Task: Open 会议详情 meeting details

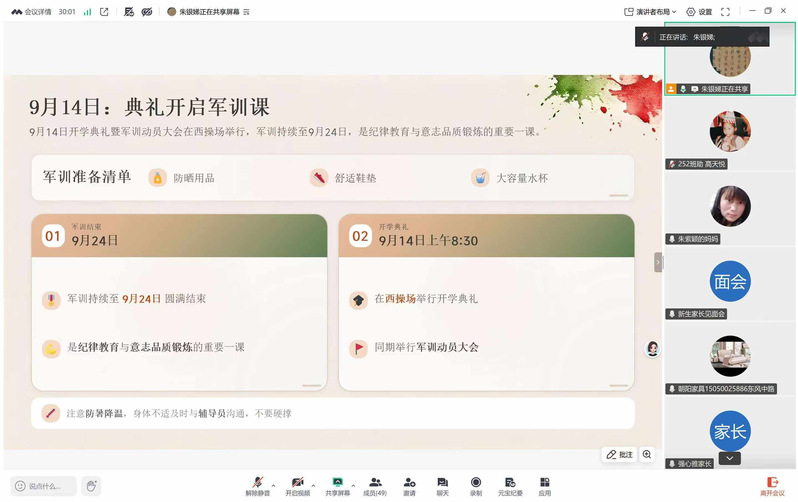Action: [32, 11]
